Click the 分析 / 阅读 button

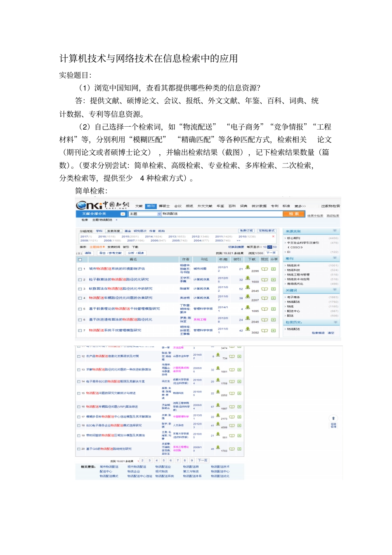coord(136,253)
